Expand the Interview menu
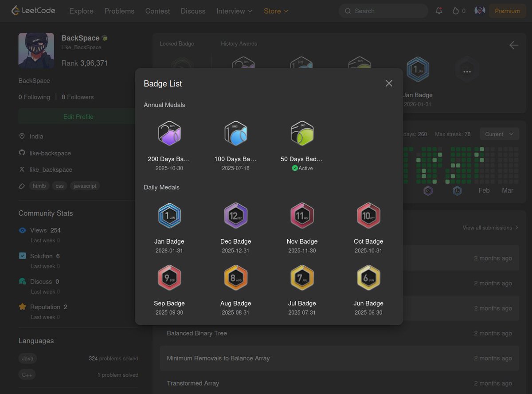This screenshot has width=532, height=394. click(235, 11)
